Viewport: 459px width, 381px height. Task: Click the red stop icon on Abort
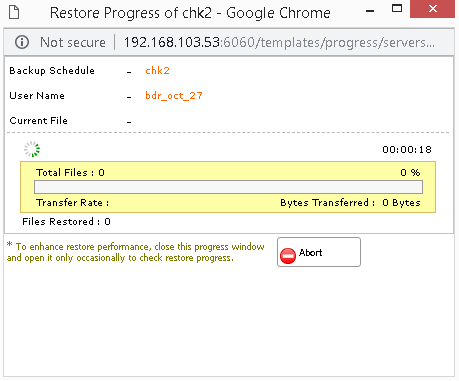[288, 256]
